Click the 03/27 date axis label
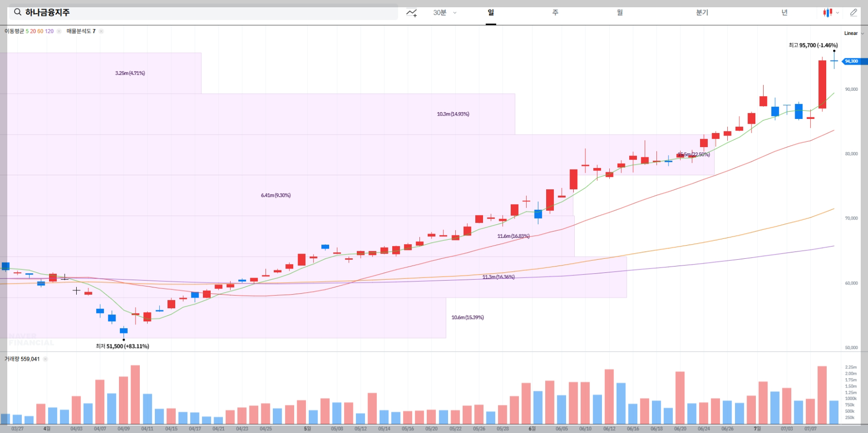This screenshot has height=433, width=868. [17, 429]
